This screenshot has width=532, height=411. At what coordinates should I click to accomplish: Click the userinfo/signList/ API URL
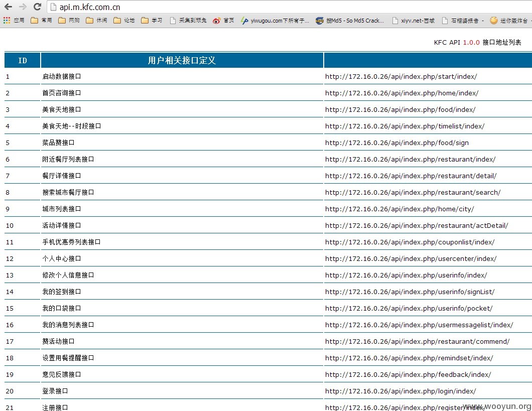click(410, 292)
